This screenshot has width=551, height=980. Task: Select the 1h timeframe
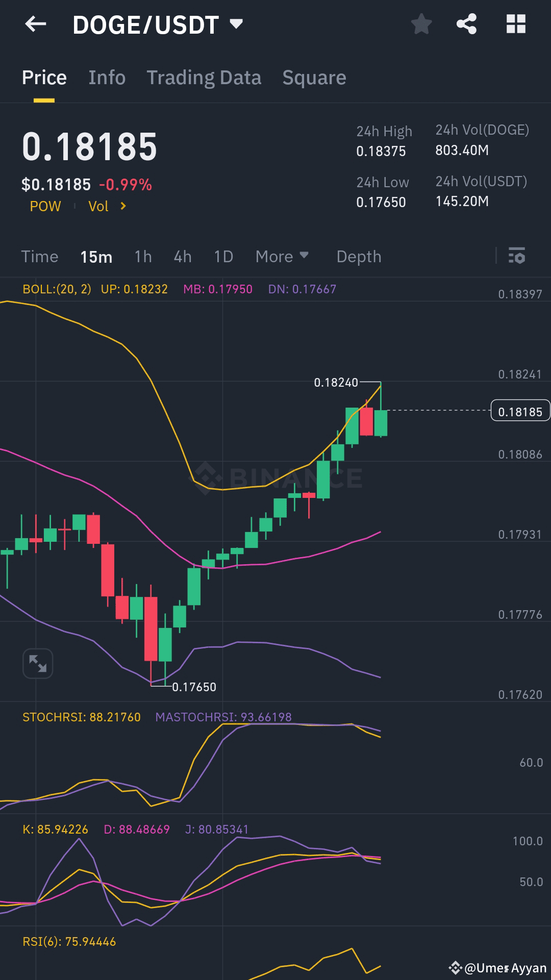point(143,256)
